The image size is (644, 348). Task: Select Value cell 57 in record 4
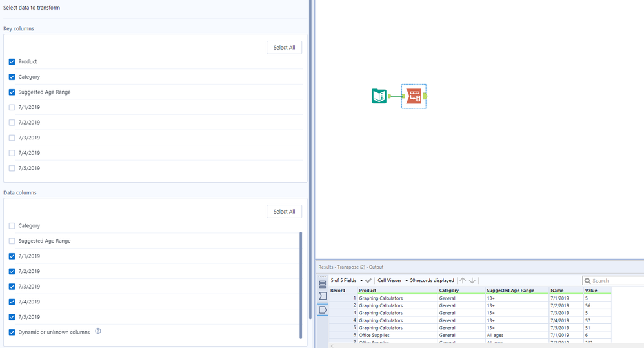click(598, 320)
